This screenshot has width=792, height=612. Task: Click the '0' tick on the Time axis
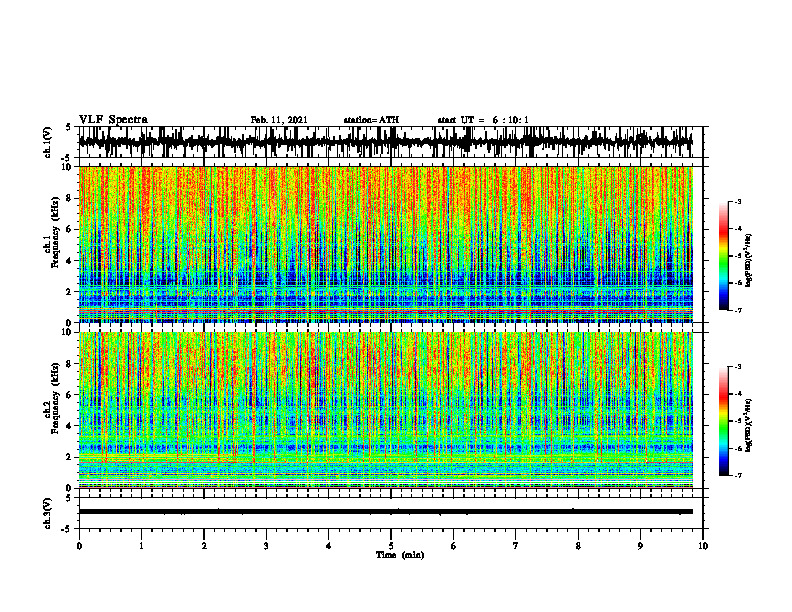[x=79, y=546]
